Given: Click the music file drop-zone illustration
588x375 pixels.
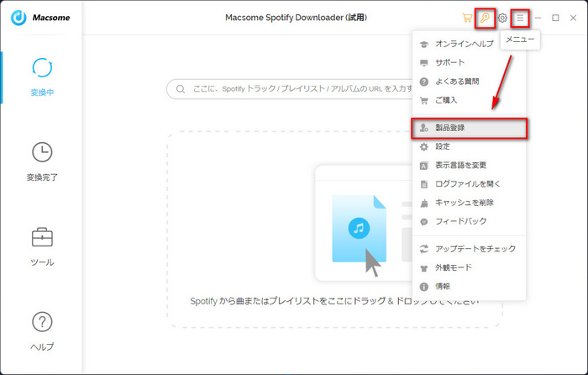Looking at the screenshot, I should tap(364, 224).
